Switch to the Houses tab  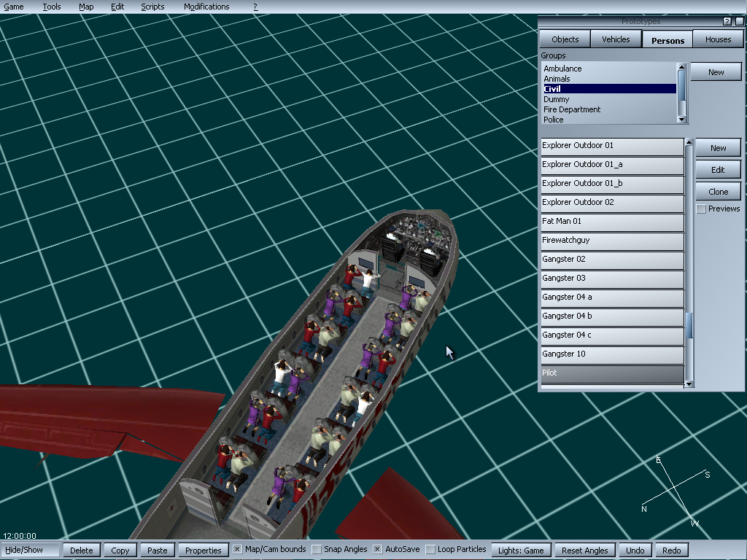718,39
